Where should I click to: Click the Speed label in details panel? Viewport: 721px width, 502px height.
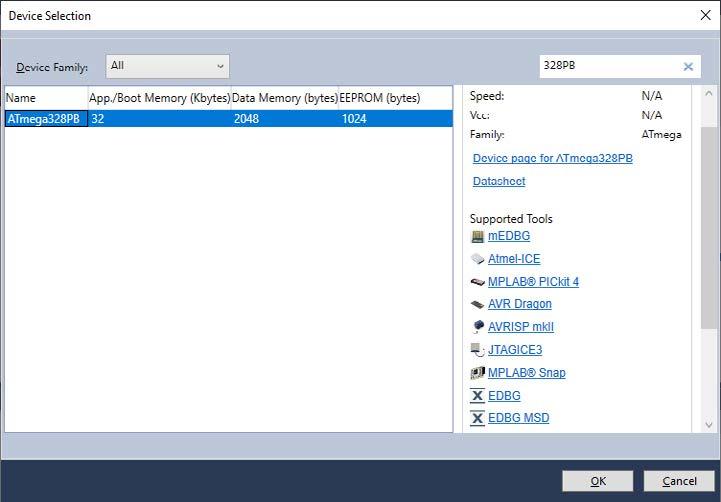(x=487, y=96)
